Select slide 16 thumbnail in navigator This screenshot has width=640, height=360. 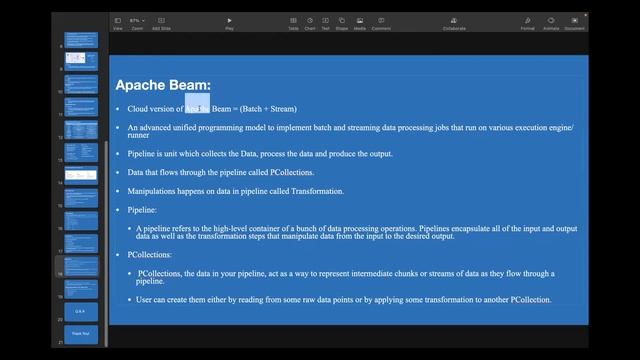pos(81,221)
